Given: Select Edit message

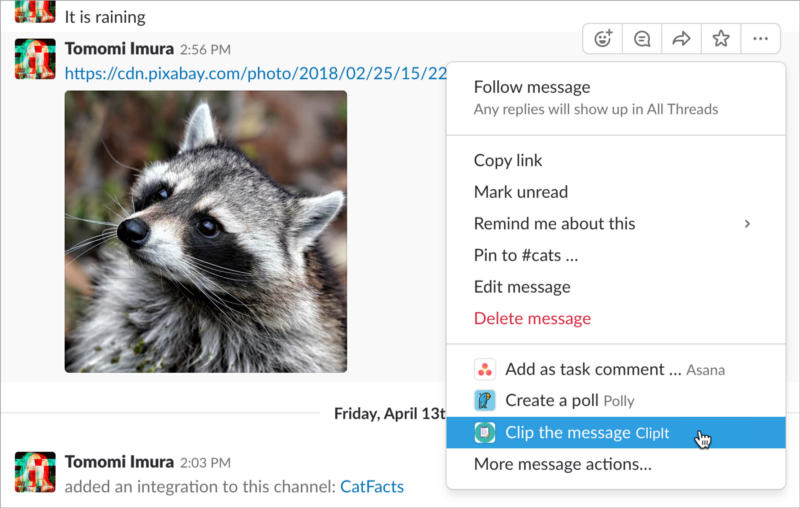Looking at the screenshot, I should click(x=522, y=287).
